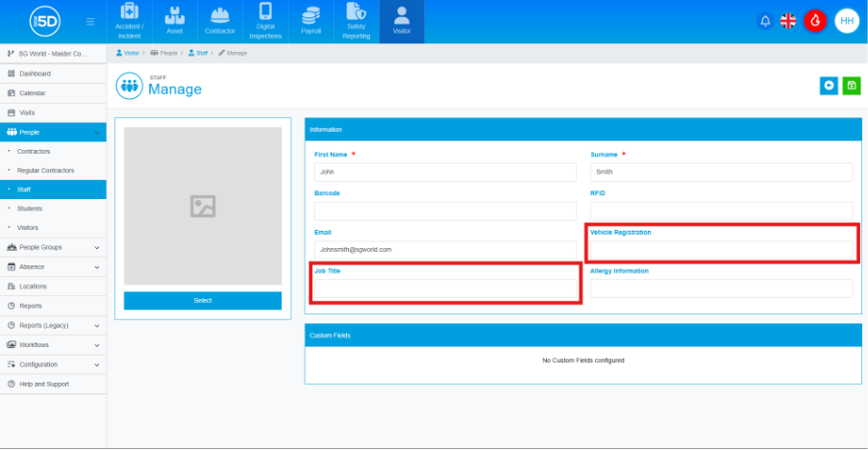Open Help and Support
The width and height of the screenshot is (868, 450).
click(53, 384)
